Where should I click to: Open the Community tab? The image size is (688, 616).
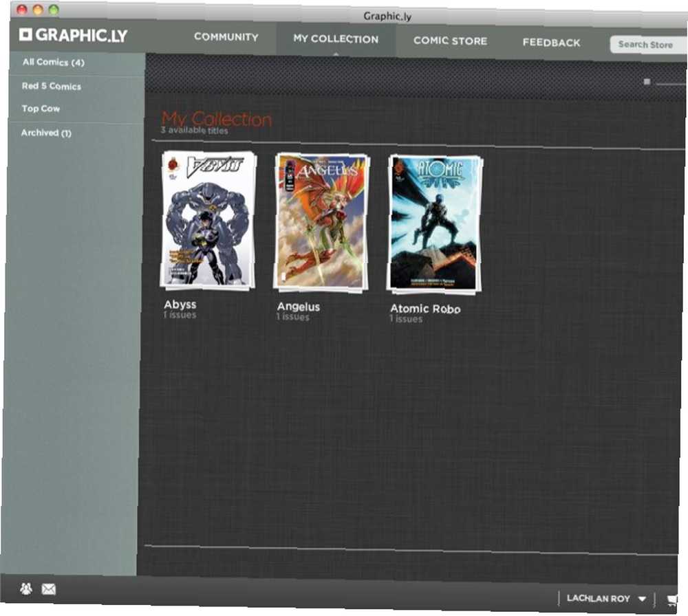(226, 37)
